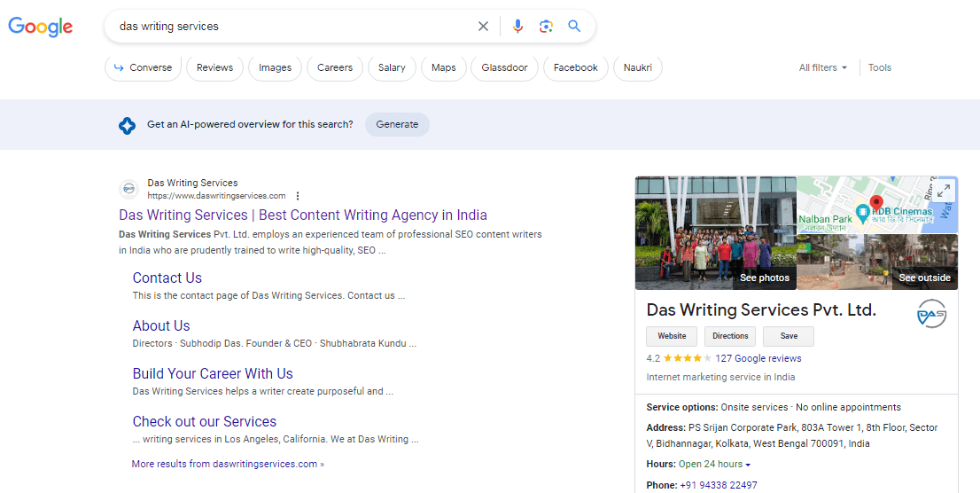
Task: Open Build Your Career With Us sitelink
Action: [x=213, y=373]
